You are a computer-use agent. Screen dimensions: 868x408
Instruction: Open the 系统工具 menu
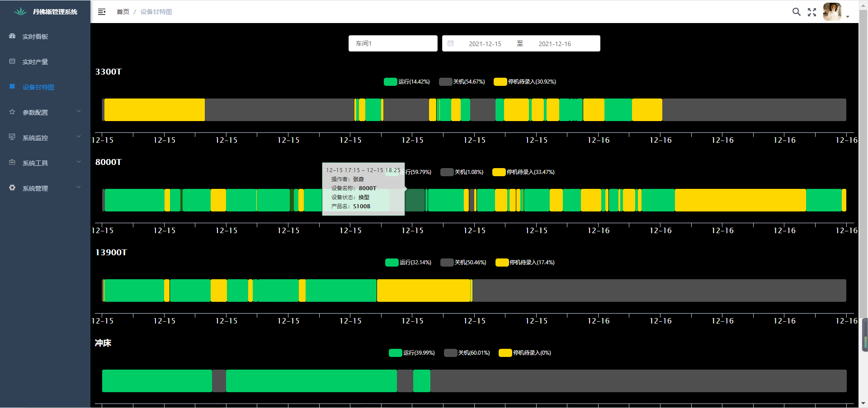pyautogui.click(x=45, y=163)
